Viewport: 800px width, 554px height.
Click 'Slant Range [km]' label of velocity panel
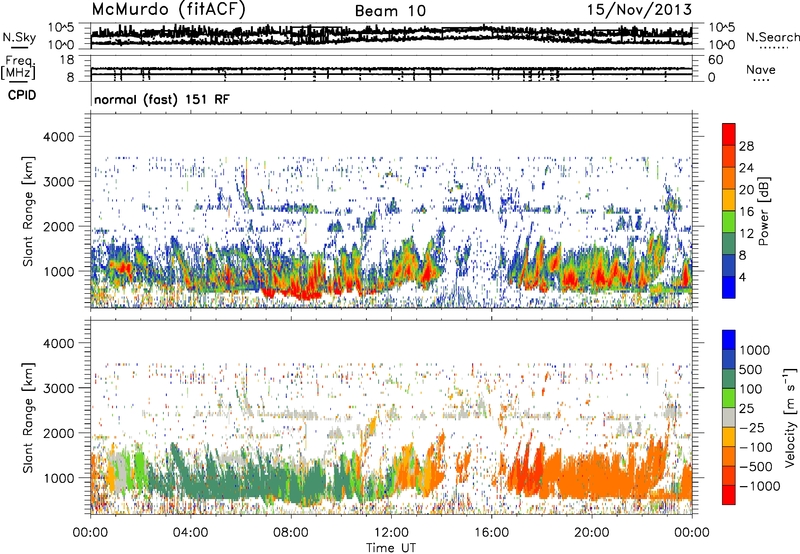coord(28,417)
